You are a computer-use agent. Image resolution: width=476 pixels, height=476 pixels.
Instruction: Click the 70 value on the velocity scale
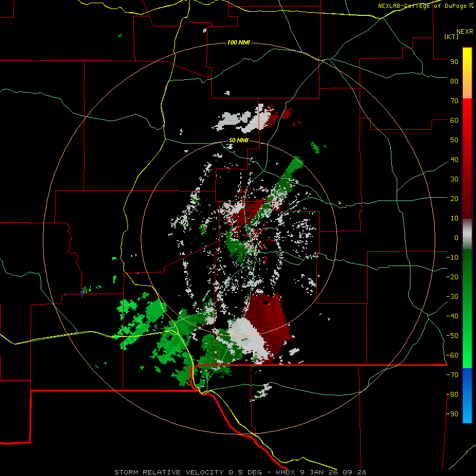click(454, 101)
